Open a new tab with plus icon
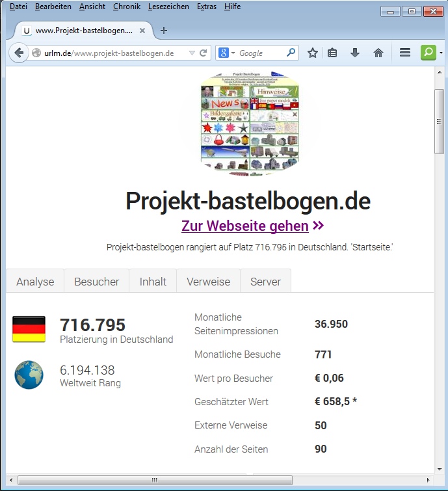The width and height of the screenshot is (448, 491). (163, 31)
